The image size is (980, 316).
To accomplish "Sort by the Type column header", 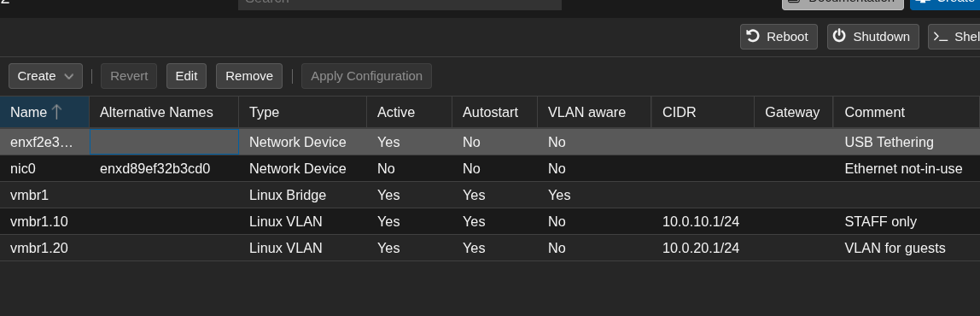I will click(x=302, y=112).
